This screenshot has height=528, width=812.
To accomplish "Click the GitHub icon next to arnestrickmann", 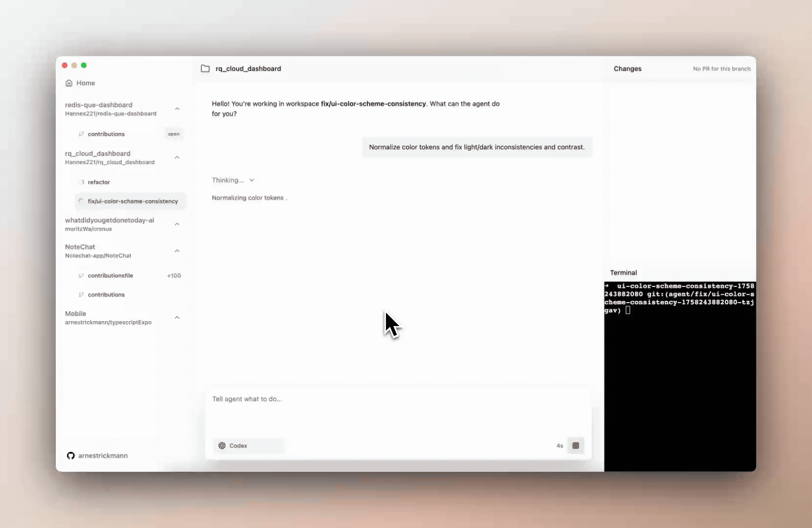I will coord(71,456).
